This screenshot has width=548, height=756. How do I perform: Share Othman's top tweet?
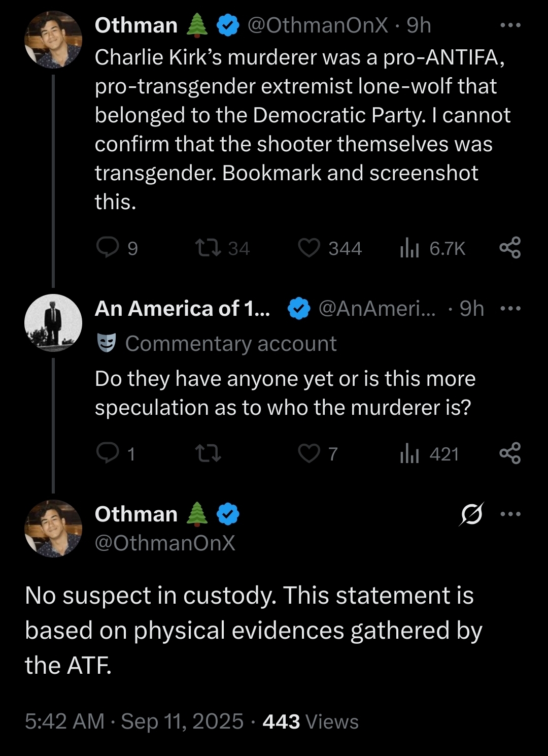[x=510, y=248]
